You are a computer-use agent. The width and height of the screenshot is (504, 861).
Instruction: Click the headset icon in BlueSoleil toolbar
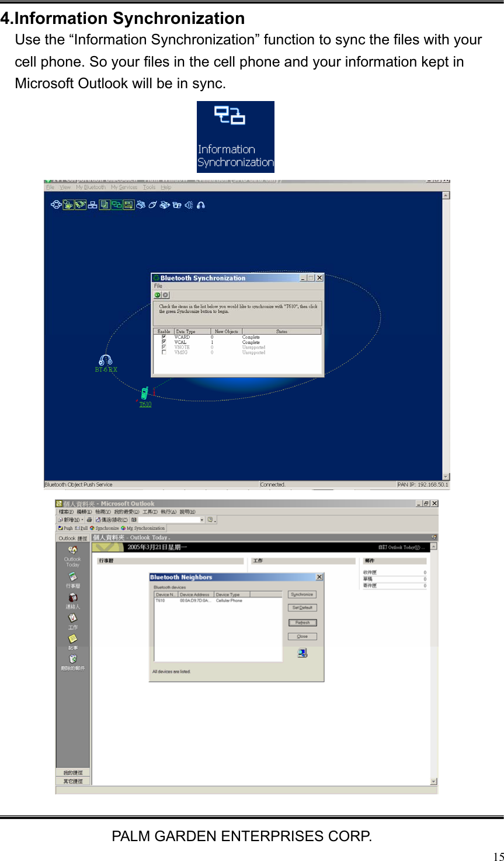point(200,205)
